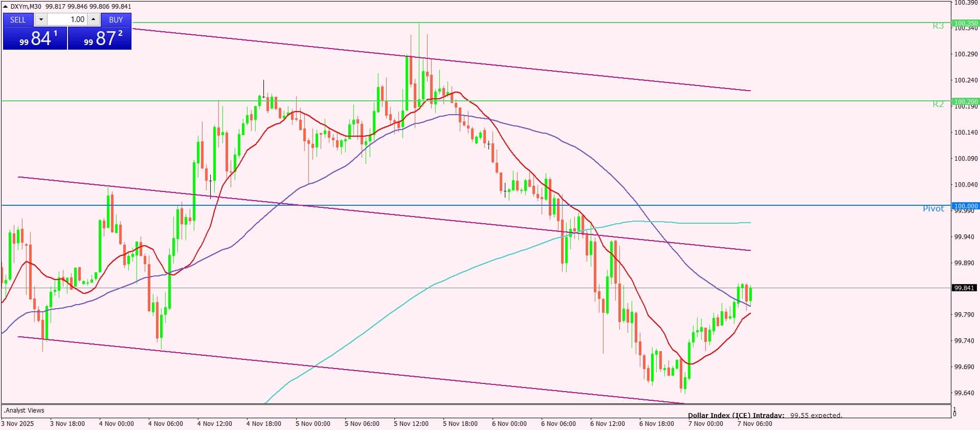
Task: Click the black 99.841 current price tag
Action: 964,288
